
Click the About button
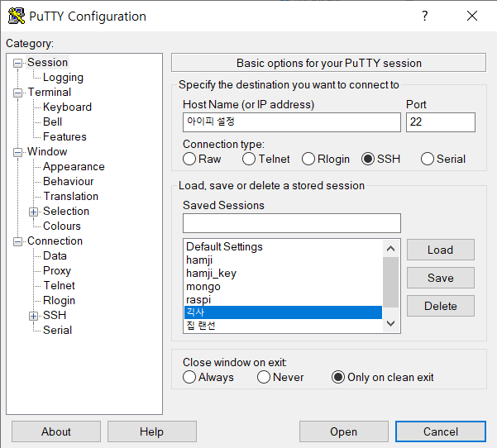tap(56, 431)
